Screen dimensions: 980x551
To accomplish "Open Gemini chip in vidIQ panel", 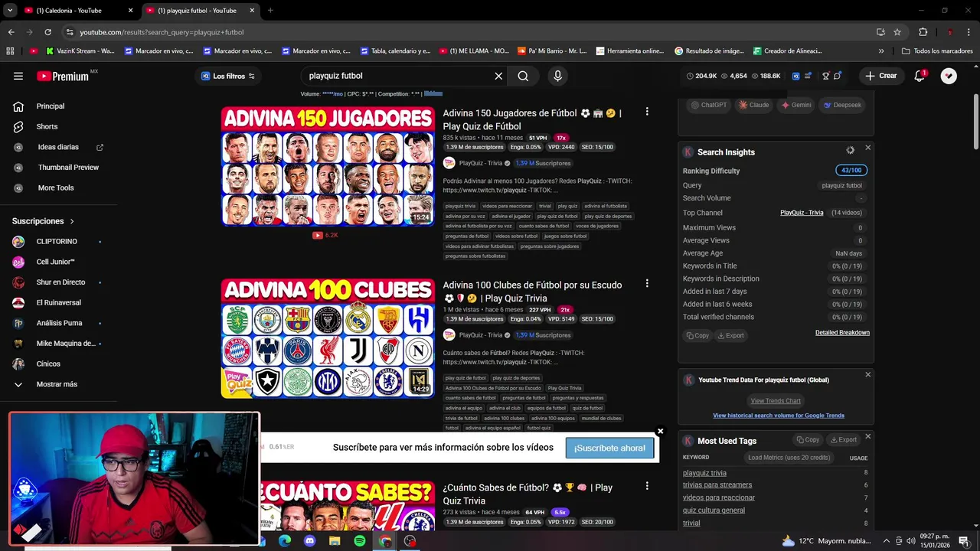I will point(796,105).
